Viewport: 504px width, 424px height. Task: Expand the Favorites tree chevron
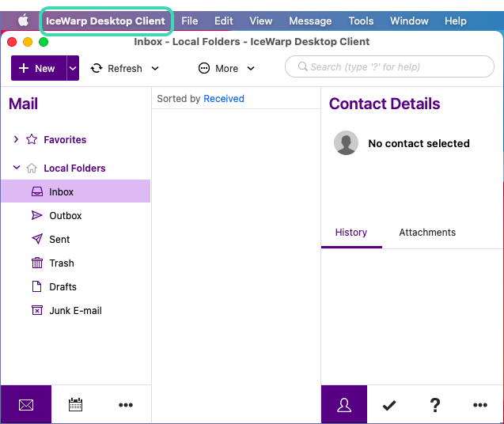click(16, 139)
